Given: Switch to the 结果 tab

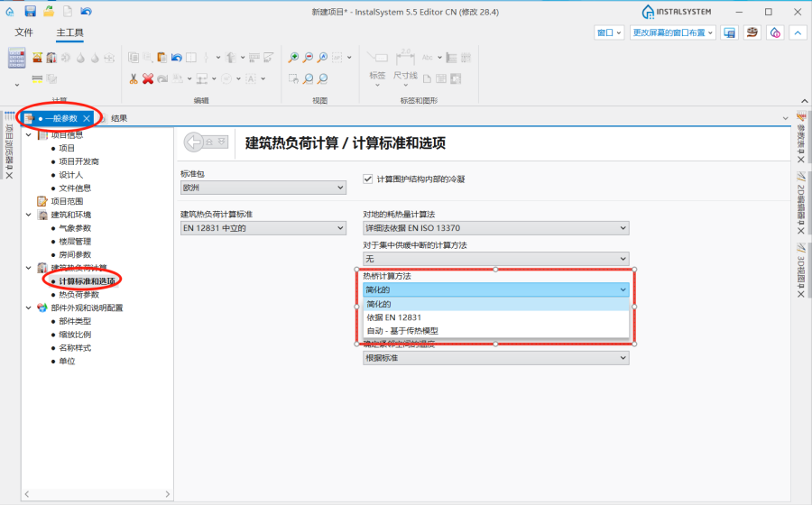Looking at the screenshot, I should [x=118, y=118].
